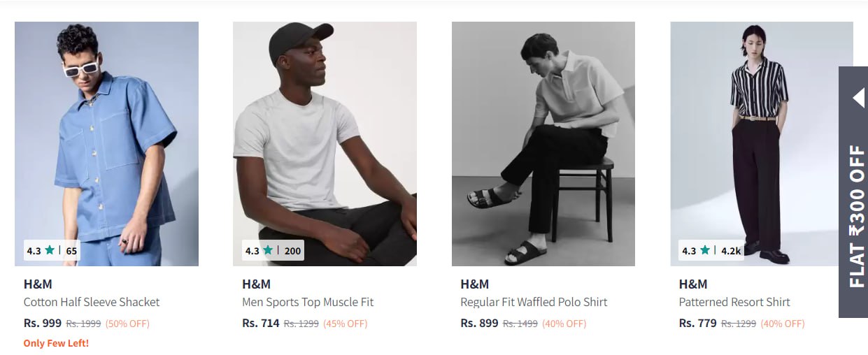Click Regular Fit Waffled Polo Shirt title
Viewport: 868px width, 355px height.
coord(534,302)
